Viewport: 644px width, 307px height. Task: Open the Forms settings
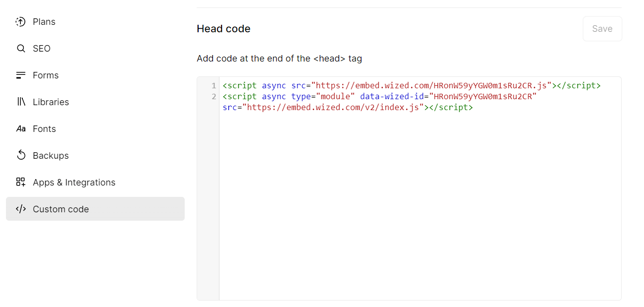[x=45, y=75]
